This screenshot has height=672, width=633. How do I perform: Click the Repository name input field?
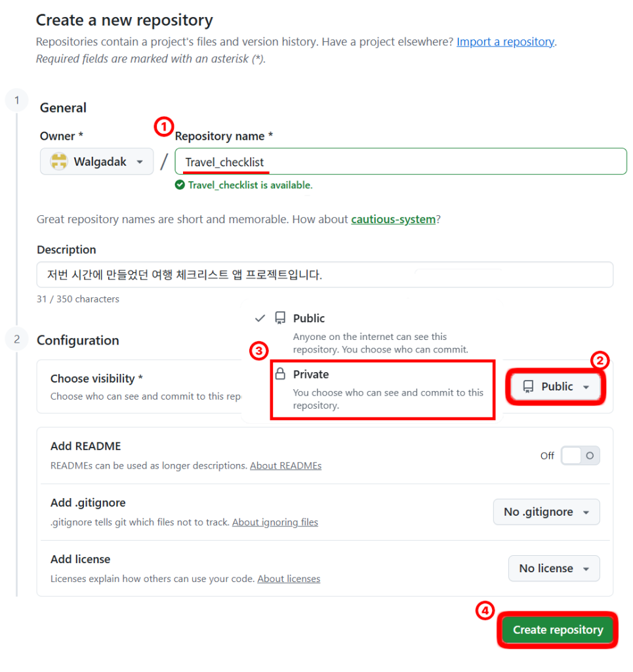click(401, 161)
